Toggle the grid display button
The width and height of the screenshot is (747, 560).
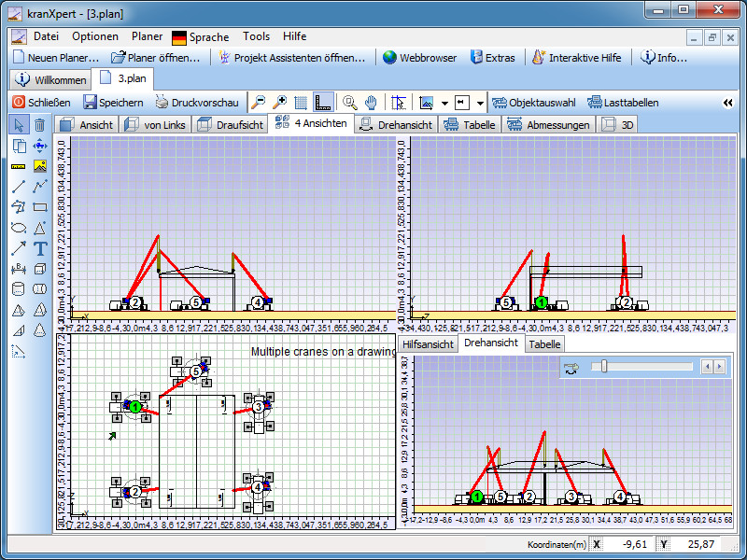pos(301,103)
